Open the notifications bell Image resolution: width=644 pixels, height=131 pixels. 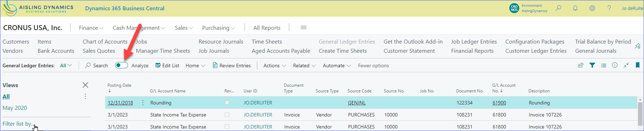(x=575, y=8)
